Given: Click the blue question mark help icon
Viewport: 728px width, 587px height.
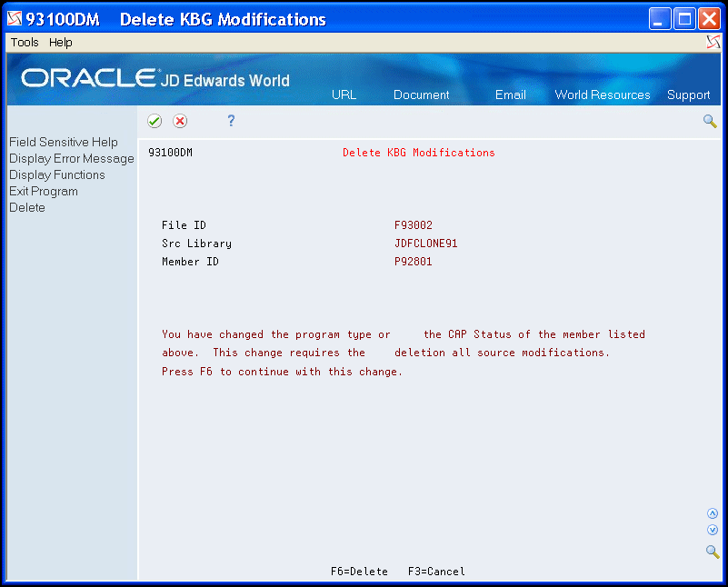Looking at the screenshot, I should pos(231,121).
